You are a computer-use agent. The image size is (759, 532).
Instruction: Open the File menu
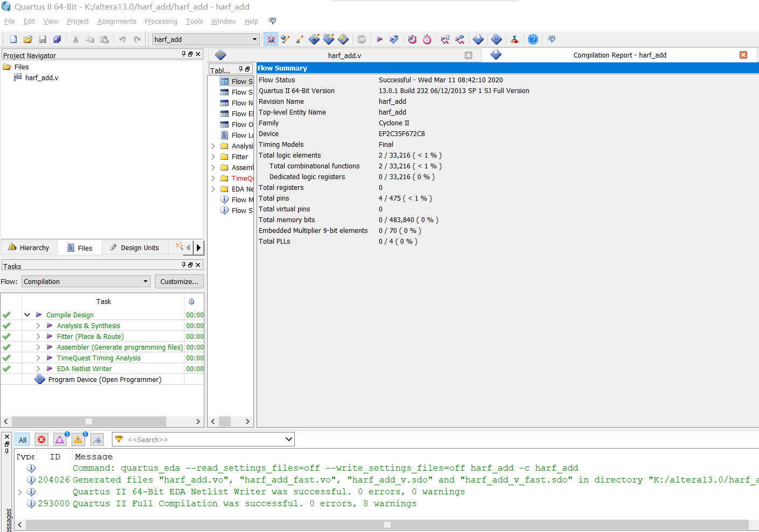coord(10,22)
